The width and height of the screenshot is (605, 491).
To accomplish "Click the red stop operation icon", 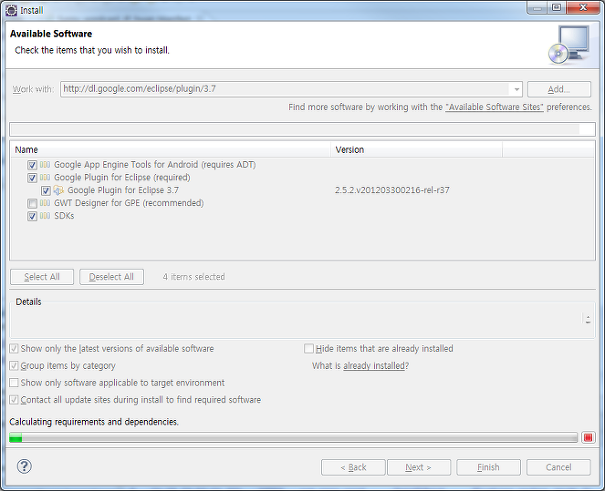I will pos(588,437).
